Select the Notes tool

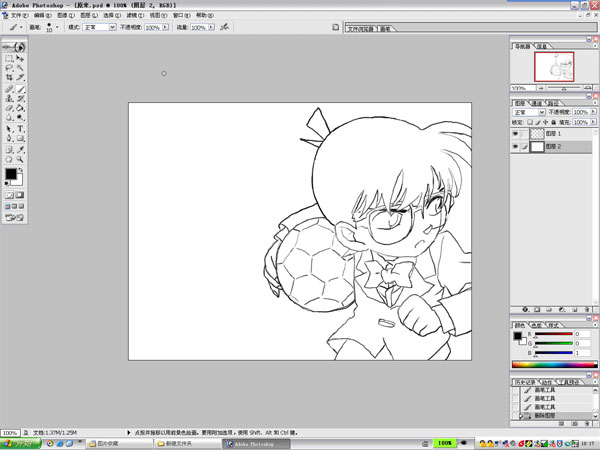[x=9, y=150]
